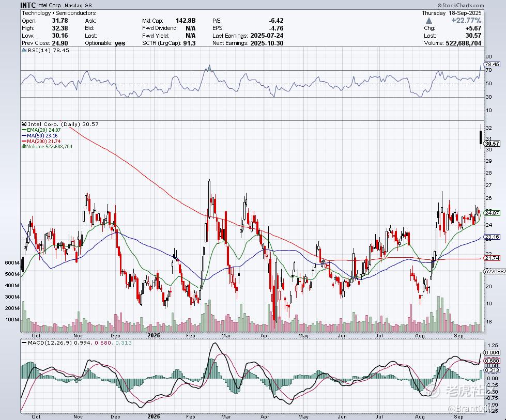506x420 pixels.
Task: Click the 5226887 volume axis tag
Action: [x=495, y=271]
